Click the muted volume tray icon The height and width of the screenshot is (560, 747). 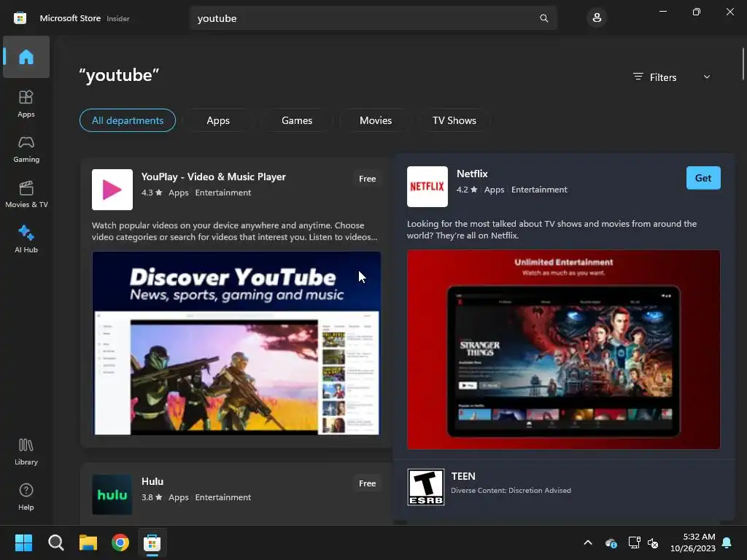(x=653, y=542)
